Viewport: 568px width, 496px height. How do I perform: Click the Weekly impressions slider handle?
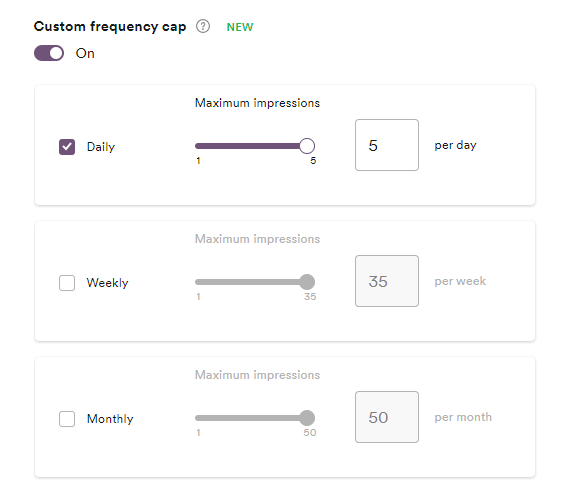[307, 282]
